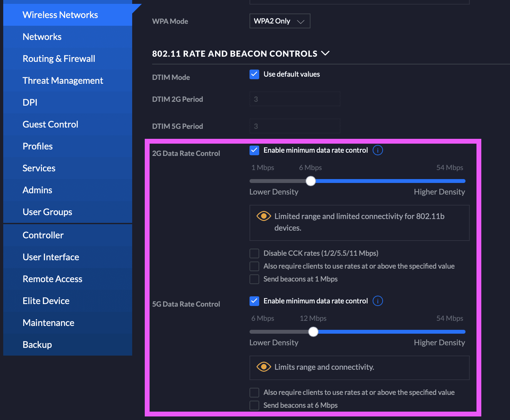This screenshot has width=510, height=420.
Task: Open the Backup settings page
Action: point(37,345)
